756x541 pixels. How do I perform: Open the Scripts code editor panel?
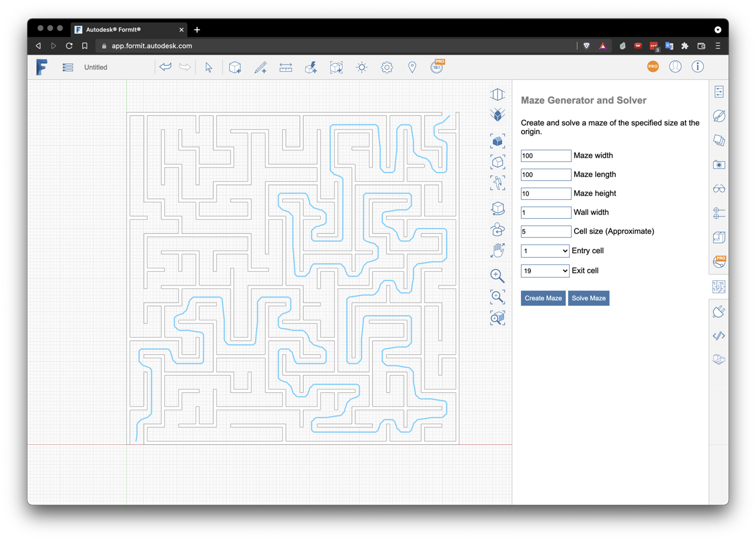[719, 336]
